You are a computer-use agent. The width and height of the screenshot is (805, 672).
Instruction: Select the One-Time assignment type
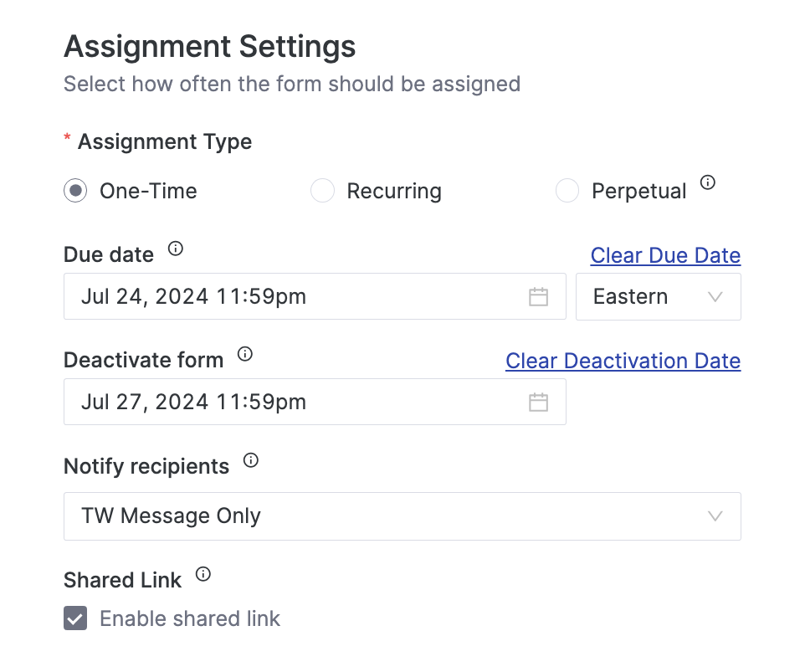[74, 191]
